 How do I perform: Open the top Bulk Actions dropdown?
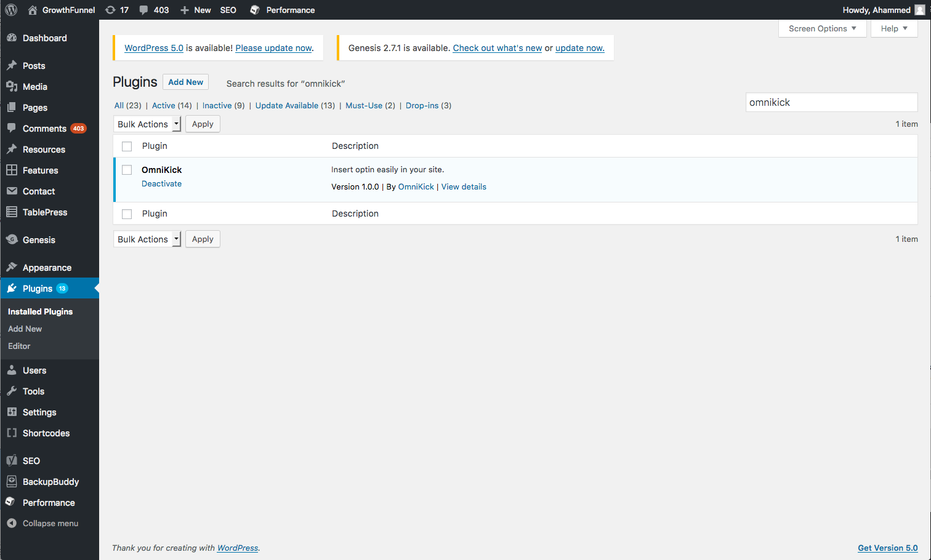pos(147,124)
